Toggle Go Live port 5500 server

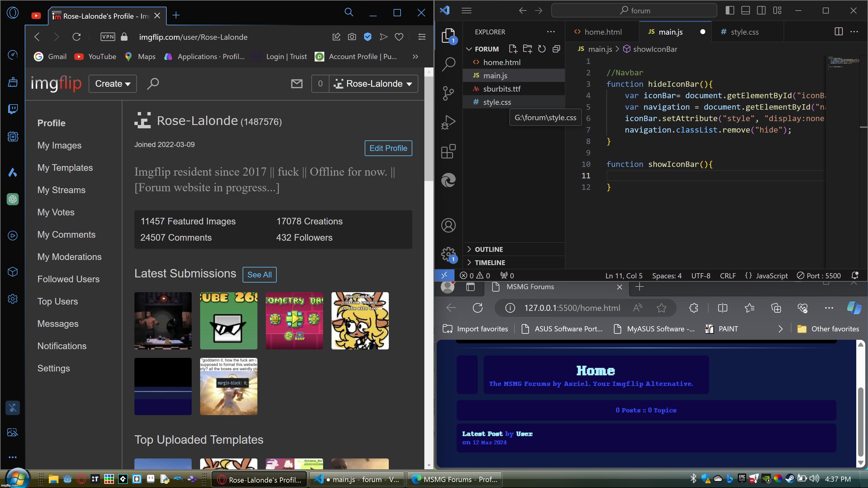(819, 276)
